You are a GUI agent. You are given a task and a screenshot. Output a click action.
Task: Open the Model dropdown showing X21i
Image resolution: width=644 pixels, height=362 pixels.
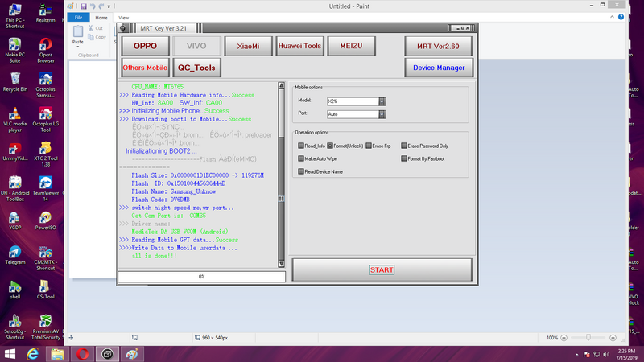coord(382,101)
